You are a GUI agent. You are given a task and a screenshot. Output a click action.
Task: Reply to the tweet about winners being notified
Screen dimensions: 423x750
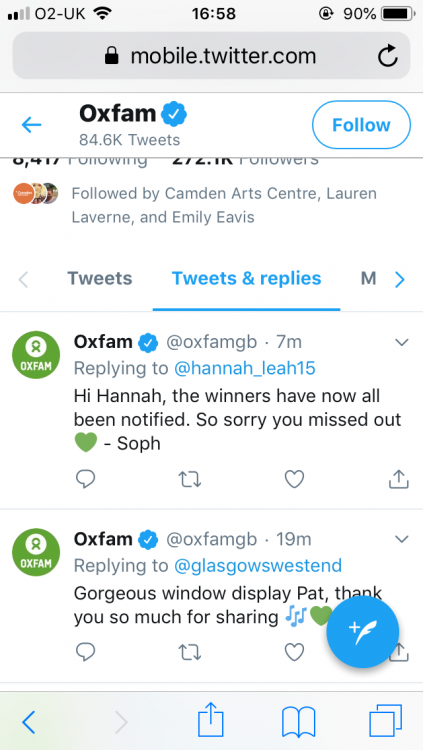pos(86,479)
